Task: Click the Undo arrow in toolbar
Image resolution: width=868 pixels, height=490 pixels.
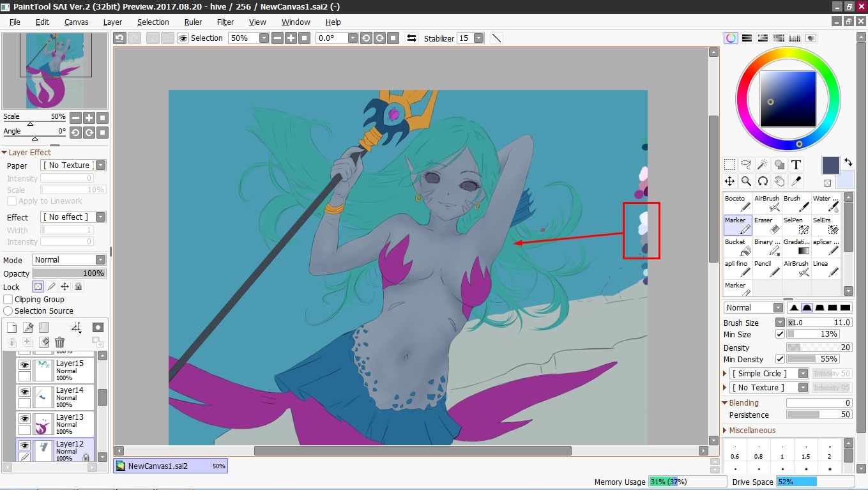Action: [120, 38]
